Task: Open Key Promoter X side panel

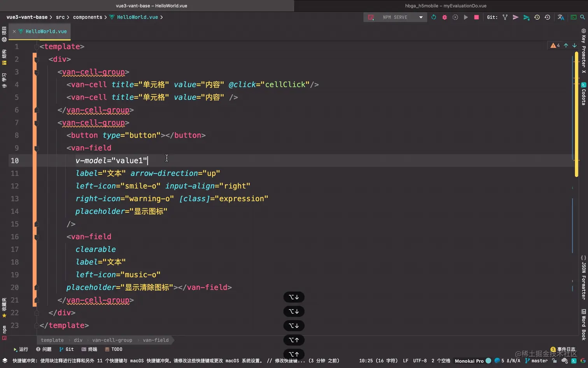Action: (x=584, y=51)
